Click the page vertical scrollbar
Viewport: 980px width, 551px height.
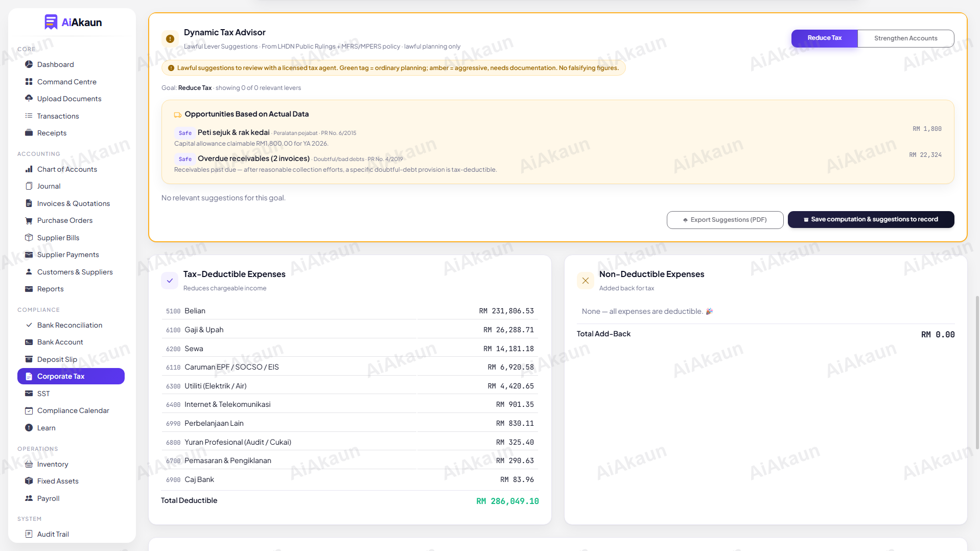pos(977,372)
